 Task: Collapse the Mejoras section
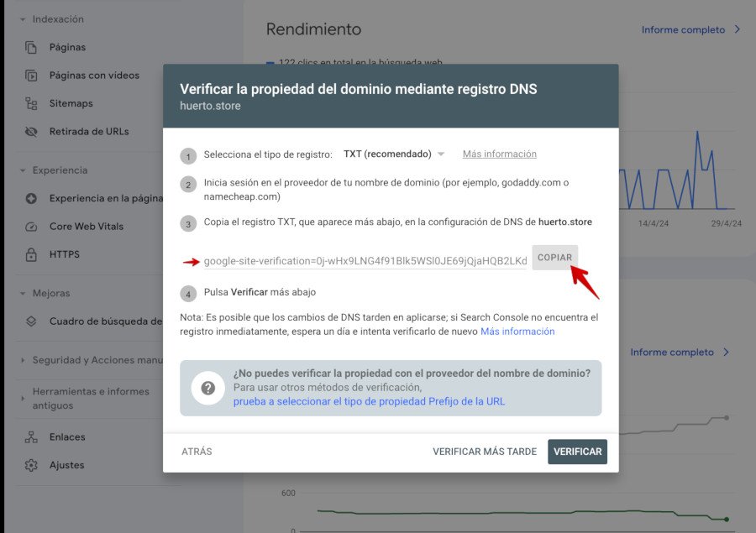pyautogui.click(x=23, y=294)
